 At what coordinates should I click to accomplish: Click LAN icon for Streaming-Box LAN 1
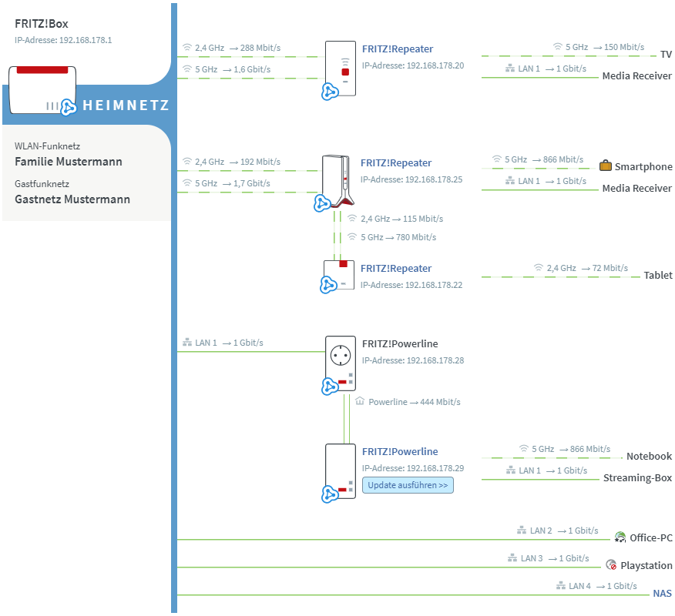(x=511, y=470)
